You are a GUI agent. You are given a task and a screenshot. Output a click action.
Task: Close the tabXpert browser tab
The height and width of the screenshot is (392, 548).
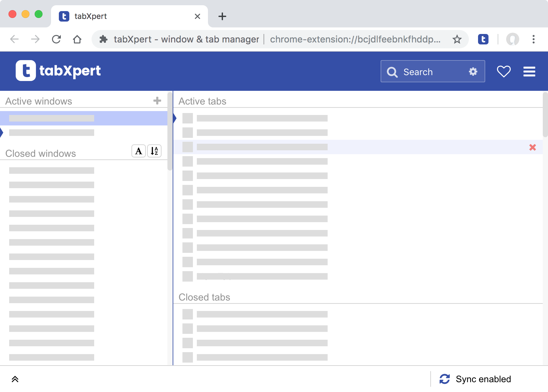(x=197, y=16)
